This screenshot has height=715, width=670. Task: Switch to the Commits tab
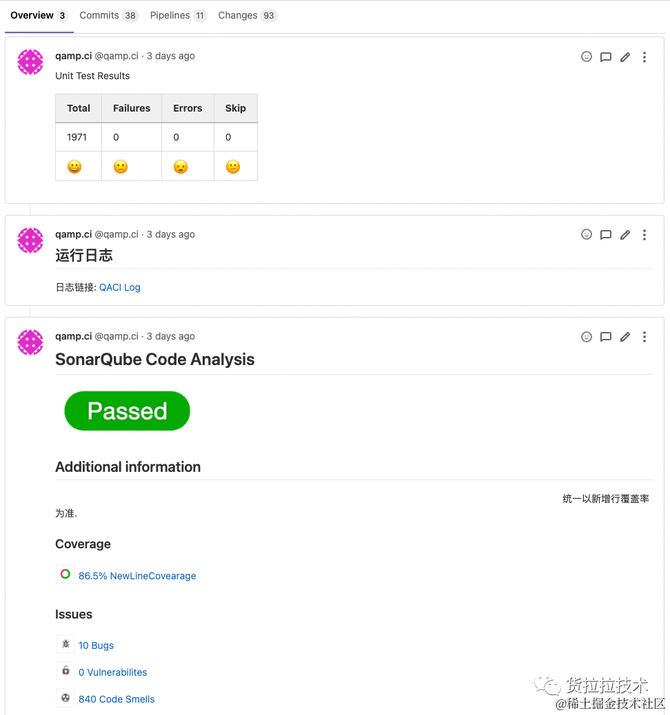108,16
